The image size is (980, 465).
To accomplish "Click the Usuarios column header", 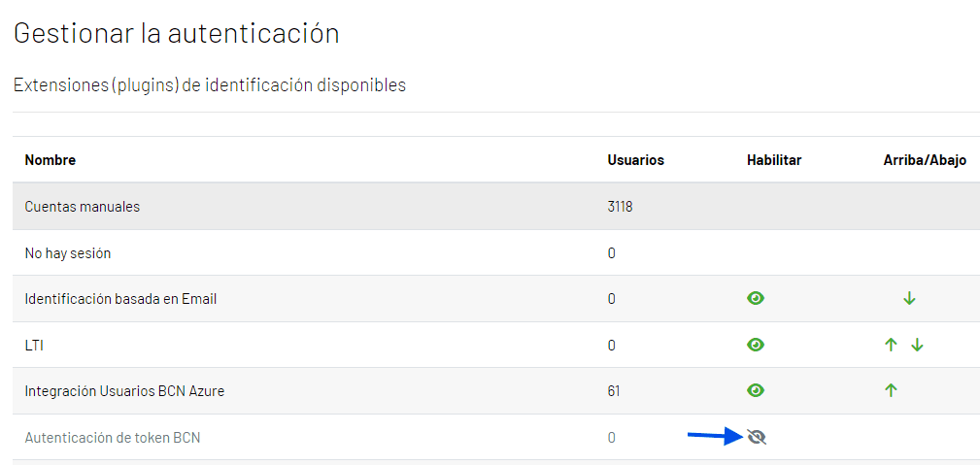I will [635, 160].
